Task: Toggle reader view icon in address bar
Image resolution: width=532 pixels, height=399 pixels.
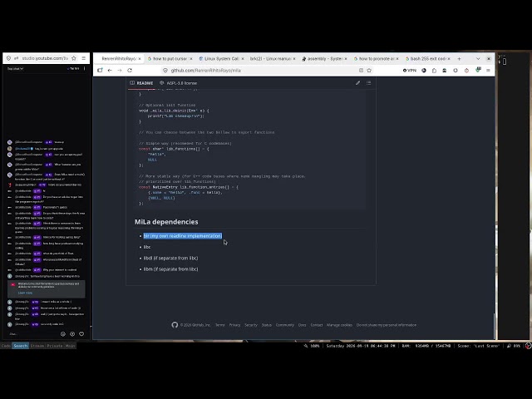Action: coord(361,70)
